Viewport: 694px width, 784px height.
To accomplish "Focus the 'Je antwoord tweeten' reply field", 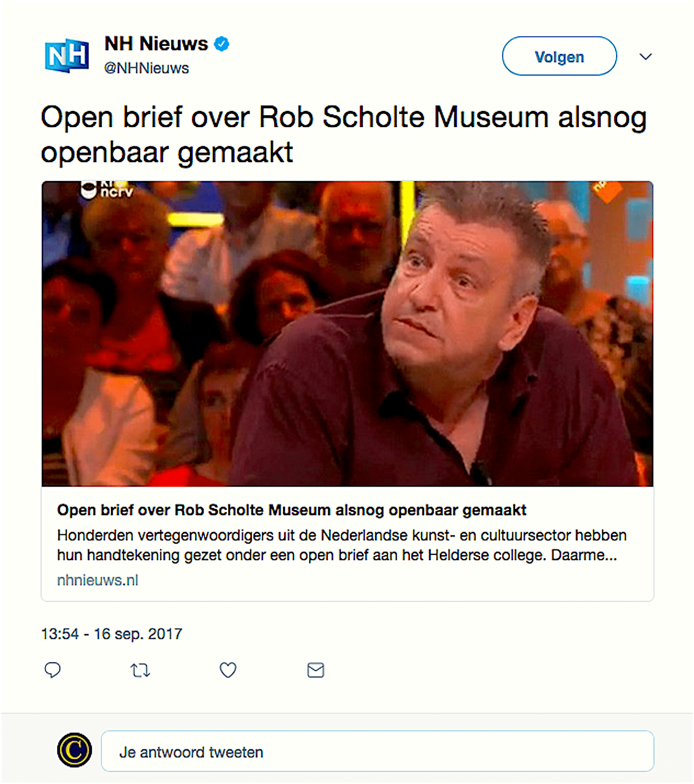I will 377,751.
